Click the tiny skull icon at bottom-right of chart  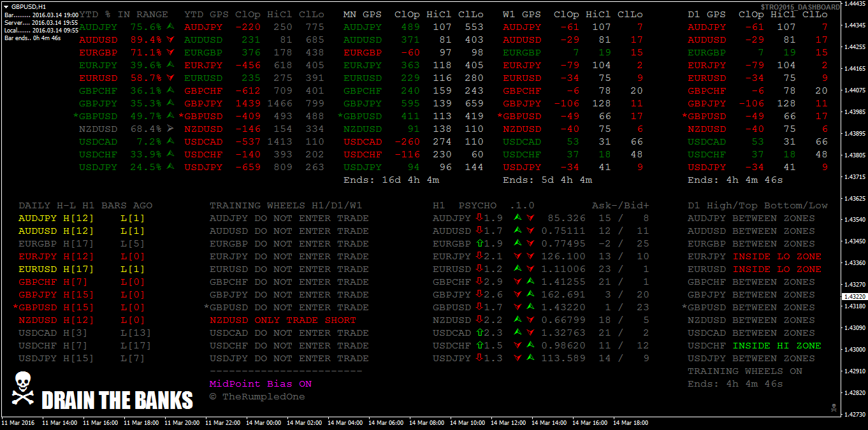(x=832, y=406)
